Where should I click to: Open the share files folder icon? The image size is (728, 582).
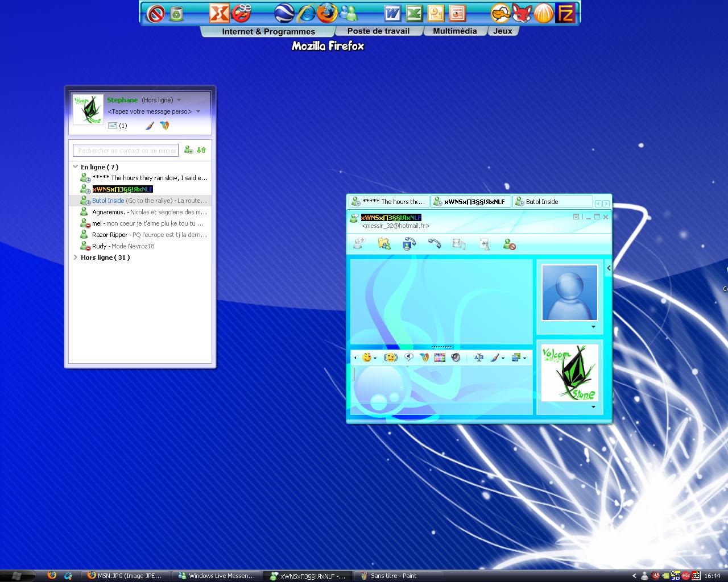pos(384,244)
